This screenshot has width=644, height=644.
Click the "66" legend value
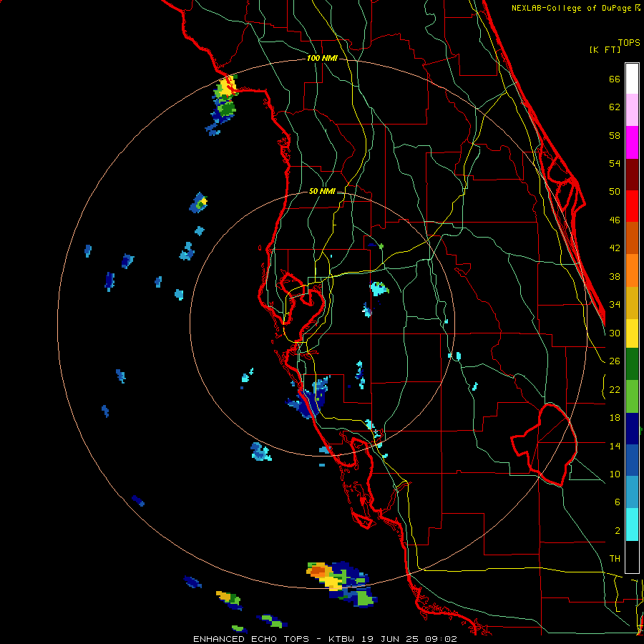(615, 79)
